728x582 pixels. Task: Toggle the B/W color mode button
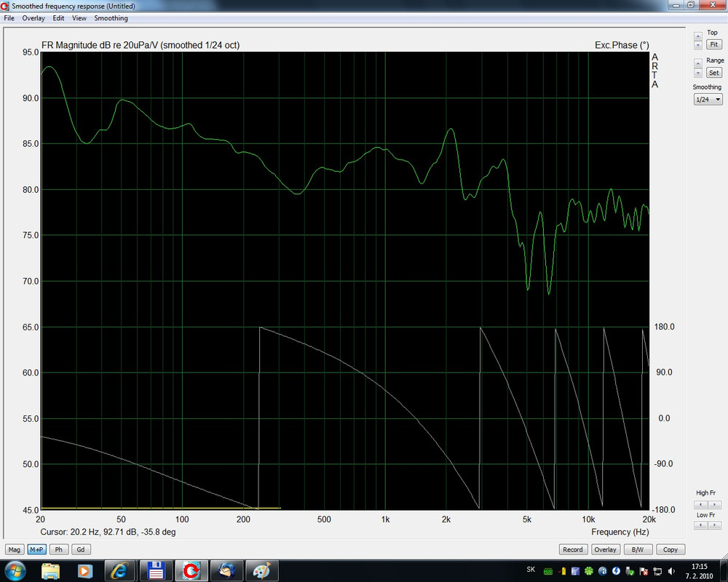pyautogui.click(x=638, y=549)
